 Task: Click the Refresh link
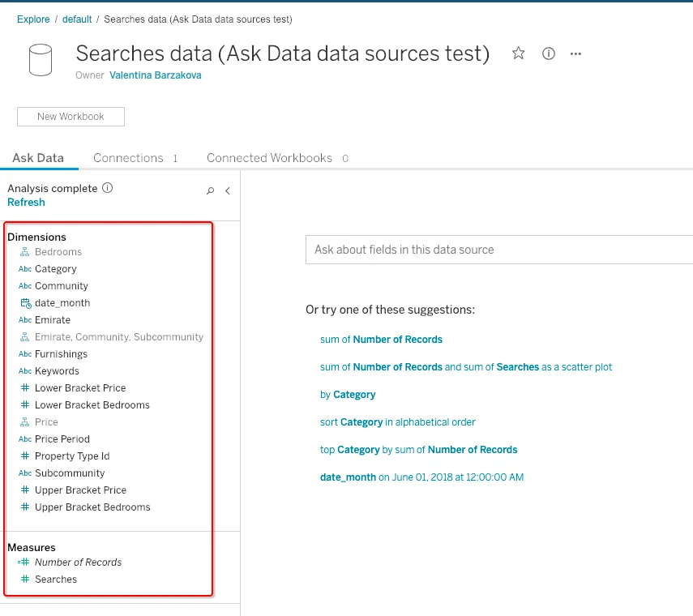point(26,203)
